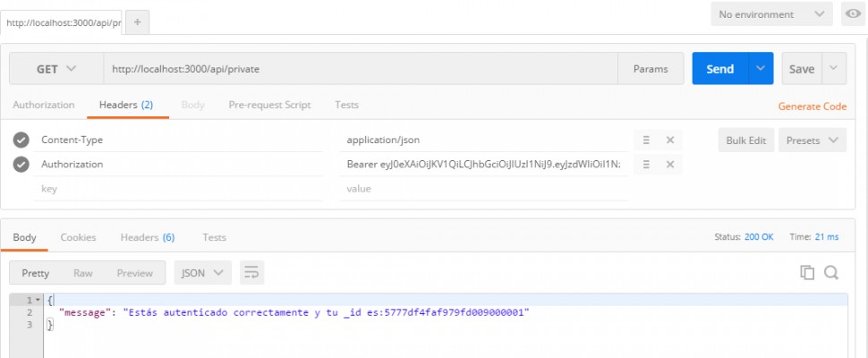Open the response Cookies tab
Viewport: 868px width, 358px height.
(78, 237)
